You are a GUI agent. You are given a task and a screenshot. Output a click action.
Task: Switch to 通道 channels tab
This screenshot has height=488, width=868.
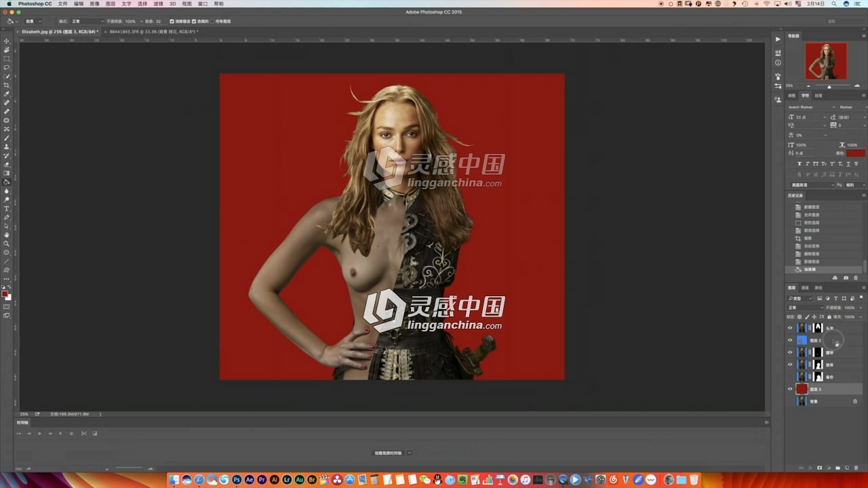coord(805,287)
